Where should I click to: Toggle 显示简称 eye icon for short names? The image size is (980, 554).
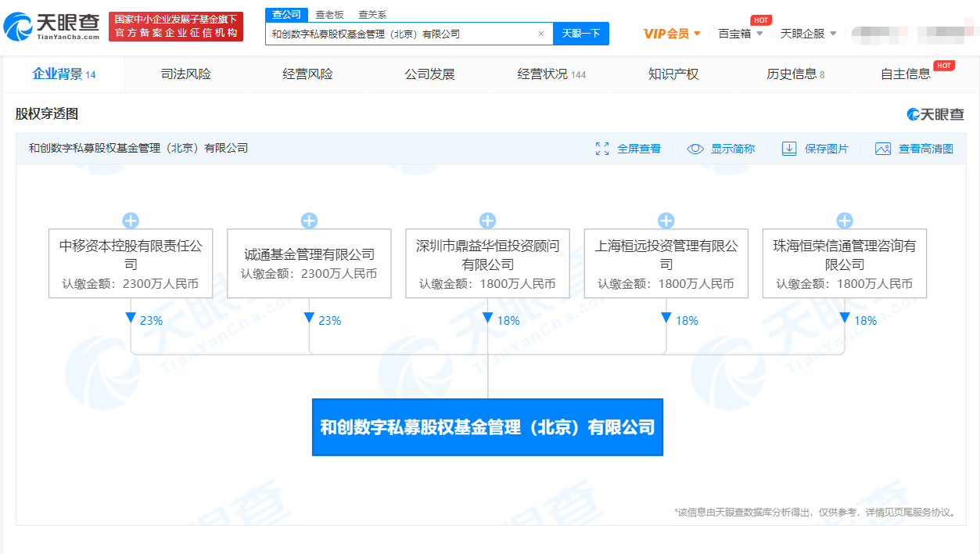pos(695,149)
